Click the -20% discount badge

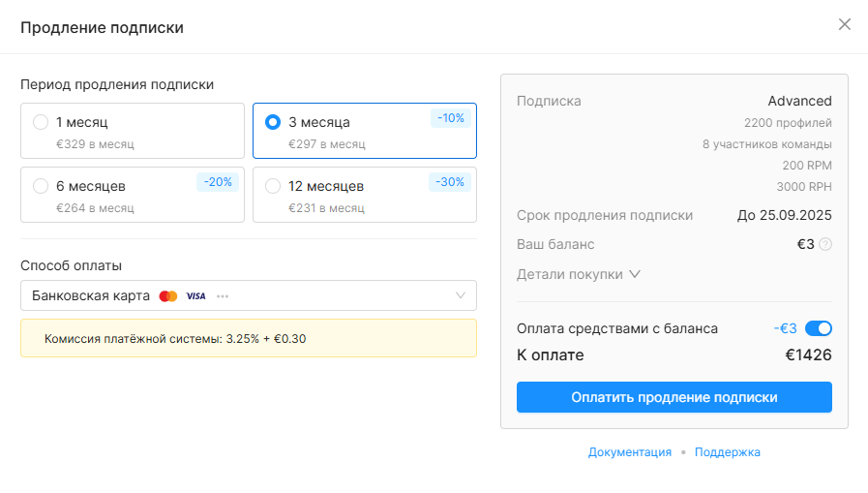point(218,182)
